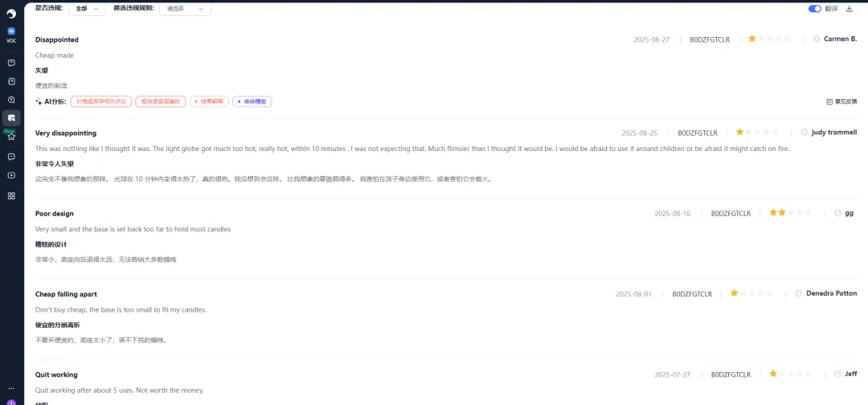Click review title Very disappointing
This screenshot has width=868, height=405.
point(65,133)
